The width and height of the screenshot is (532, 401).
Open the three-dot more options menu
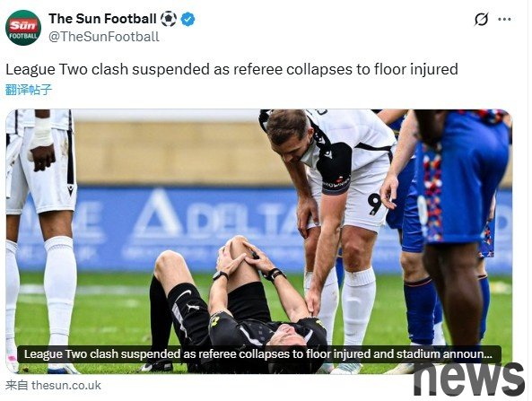(x=504, y=19)
